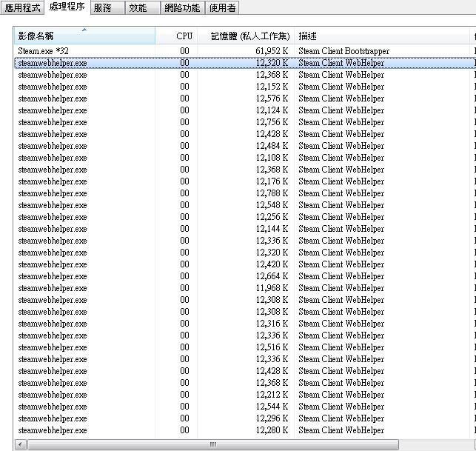Viewport: 476px width, 451px height.
Task: Select the process using 12,576 K
Action: pos(244,98)
